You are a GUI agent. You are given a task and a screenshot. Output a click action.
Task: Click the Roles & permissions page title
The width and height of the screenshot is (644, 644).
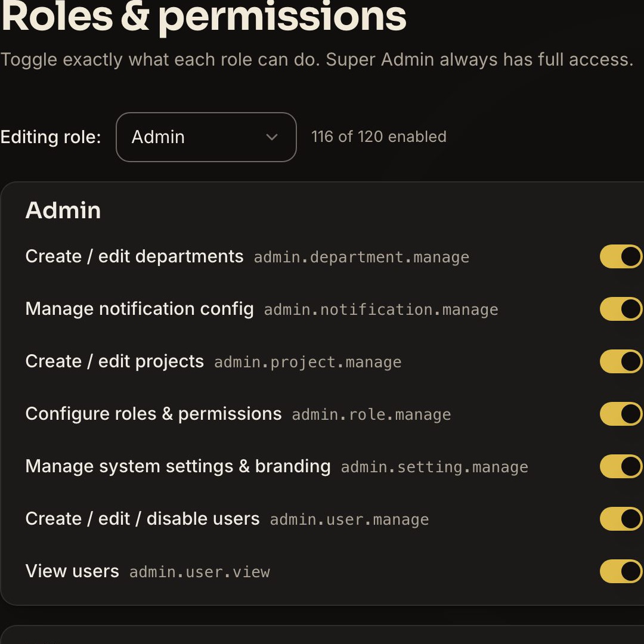[x=203, y=17]
